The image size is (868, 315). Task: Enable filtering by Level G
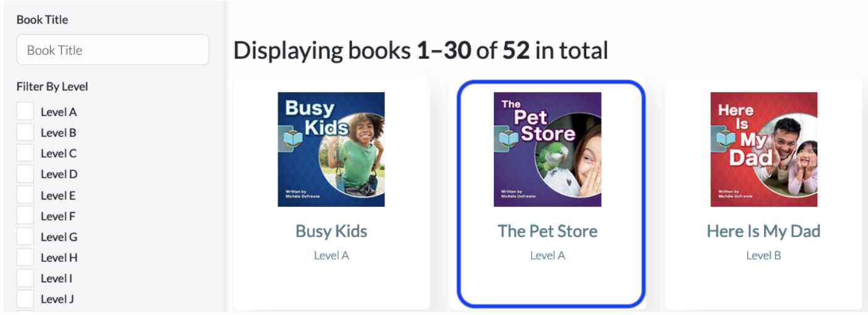25,237
